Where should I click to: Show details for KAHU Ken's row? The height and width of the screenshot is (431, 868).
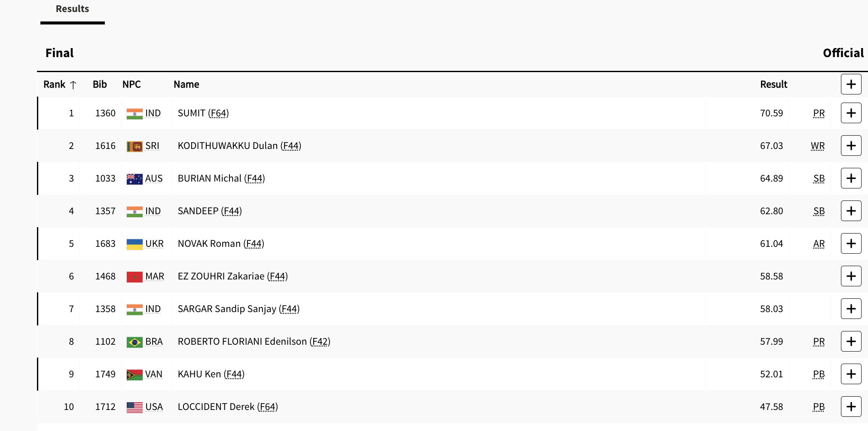tap(851, 374)
